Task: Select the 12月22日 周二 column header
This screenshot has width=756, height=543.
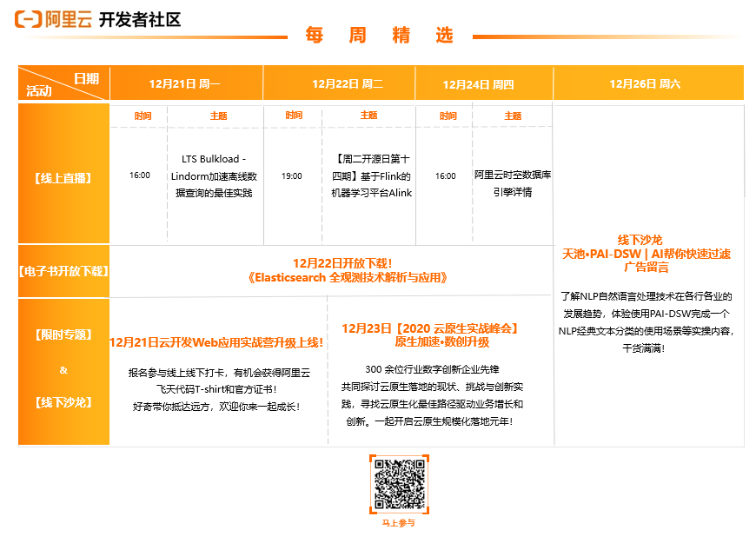Action: [348, 84]
